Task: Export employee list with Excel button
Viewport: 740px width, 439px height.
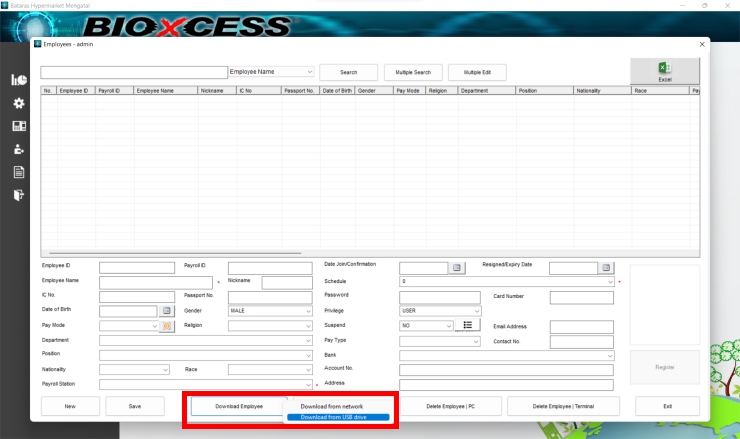Action: 664,71
